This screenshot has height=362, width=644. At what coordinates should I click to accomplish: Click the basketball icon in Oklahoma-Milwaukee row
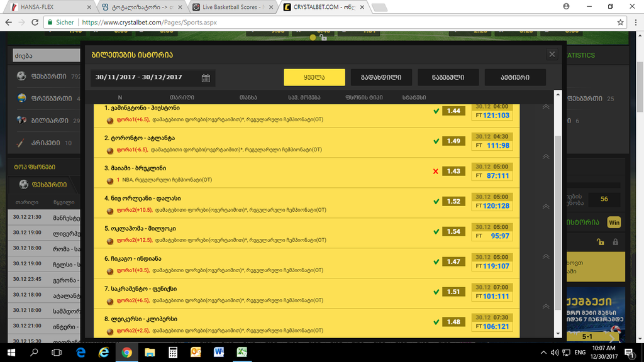110,241
